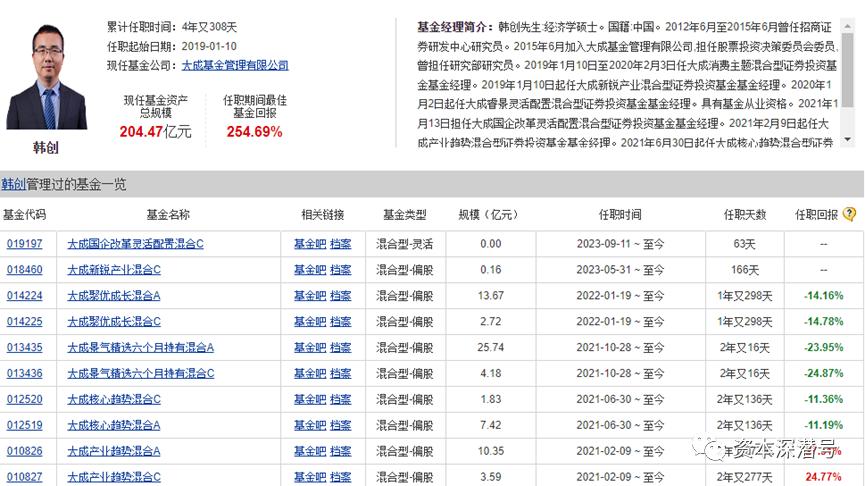This screenshot has height=486, width=865.
Task: Click the 13.67 fund size cell
Action: point(490,296)
